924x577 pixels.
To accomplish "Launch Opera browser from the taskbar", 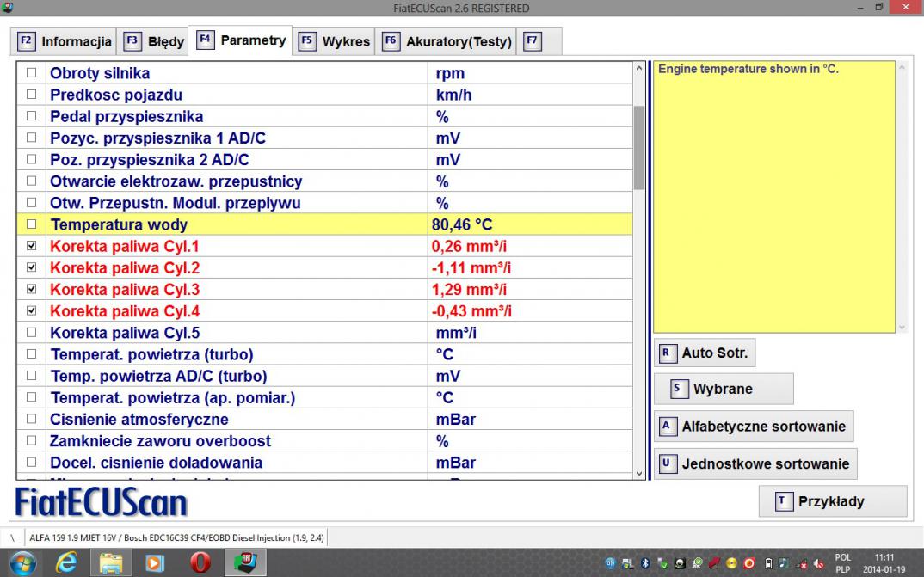I will point(200,563).
